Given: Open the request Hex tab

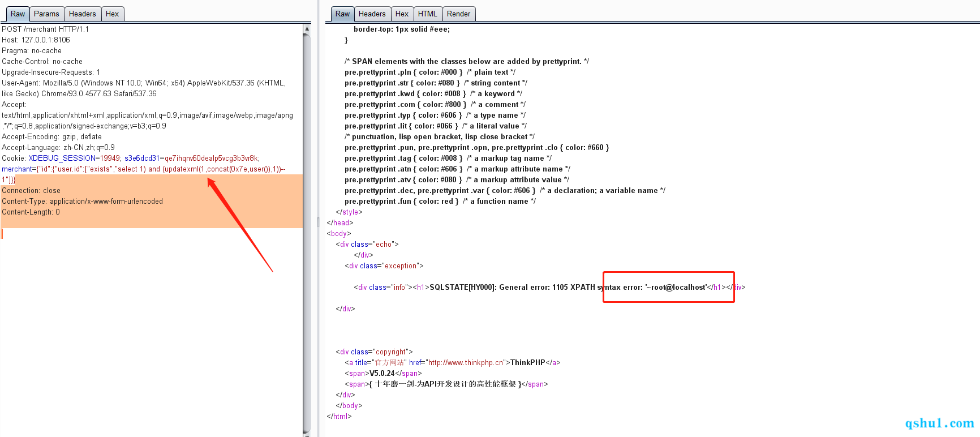Looking at the screenshot, I should [113, 14].
